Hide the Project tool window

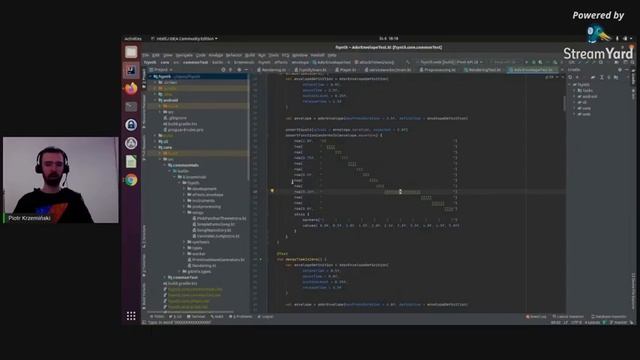tap(246, 70)
